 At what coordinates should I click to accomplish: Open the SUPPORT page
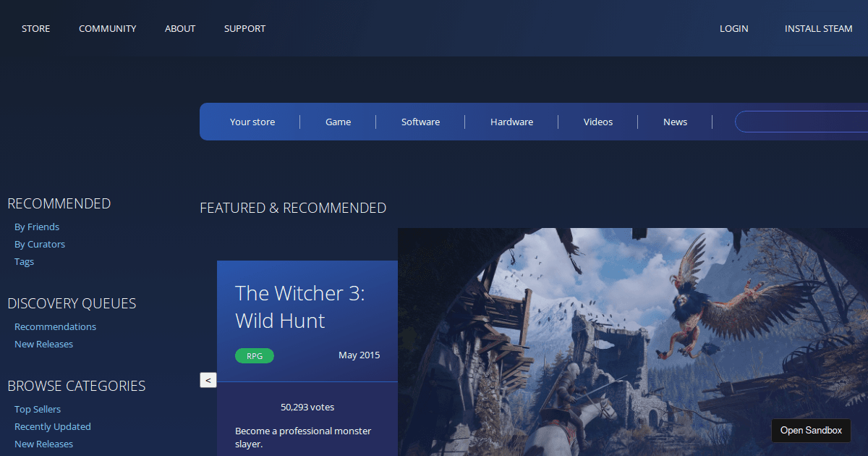tap(244, 28)
